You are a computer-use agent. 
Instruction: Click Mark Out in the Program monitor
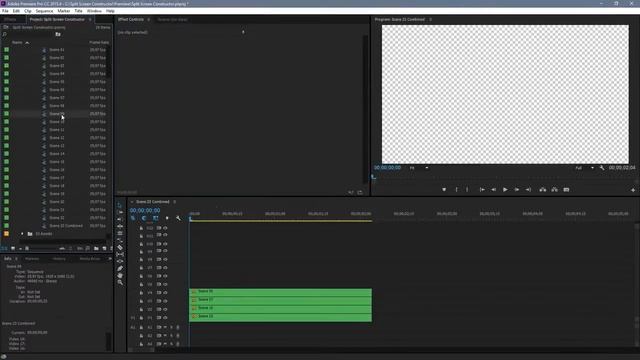pos(467,190)
